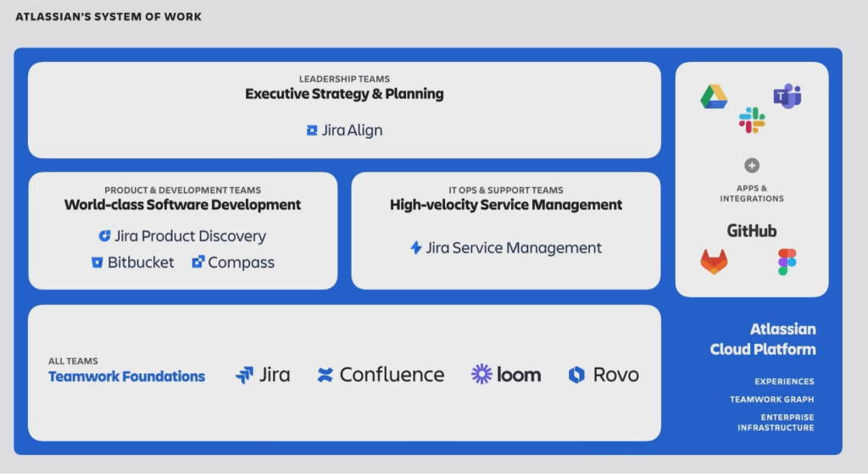
Task: Select Jira Product Discovery text
Action: [x=190, y=236]
